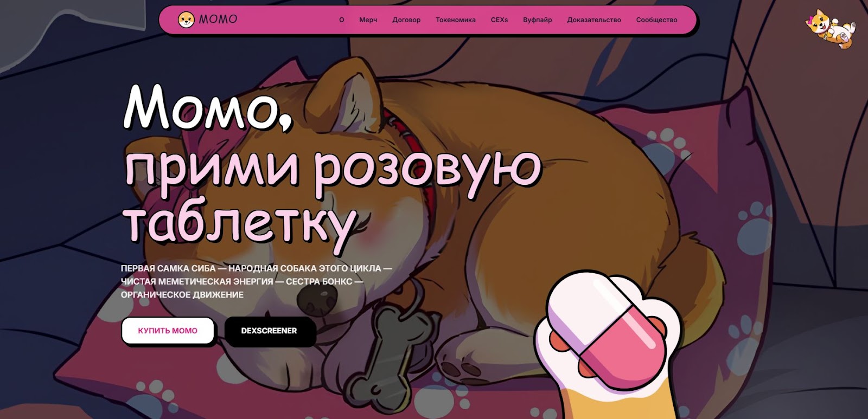Click the "ПЕРВАЯ САМКА СИБА" tagline line
The width and height of the screenshot is (868, 419).
click(256, 268)
